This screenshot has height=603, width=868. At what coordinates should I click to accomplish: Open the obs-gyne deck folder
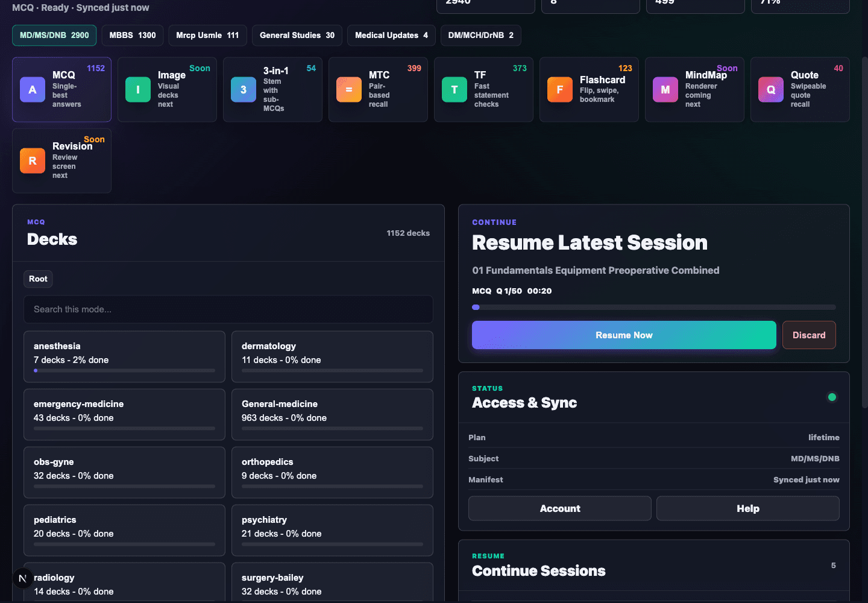[124, 472]
